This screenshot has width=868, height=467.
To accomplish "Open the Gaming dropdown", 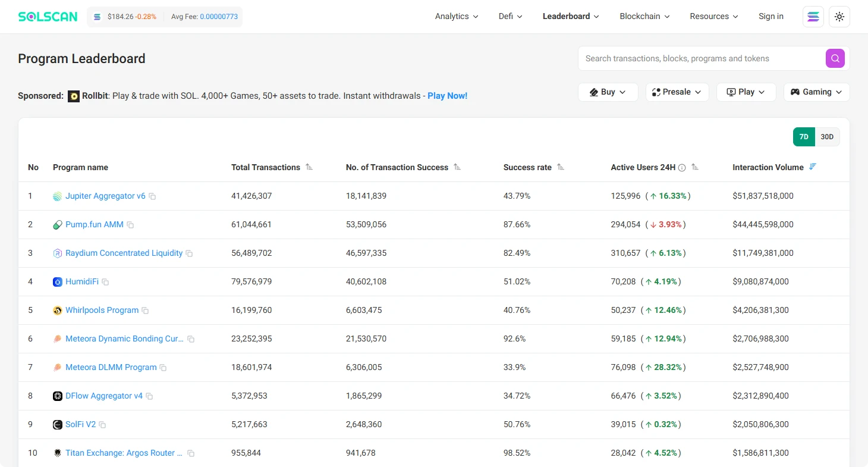I will click(x=816, y=92).
